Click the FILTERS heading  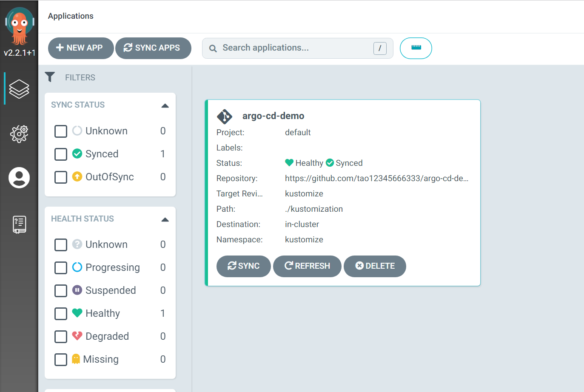click(x=80, y=77)
